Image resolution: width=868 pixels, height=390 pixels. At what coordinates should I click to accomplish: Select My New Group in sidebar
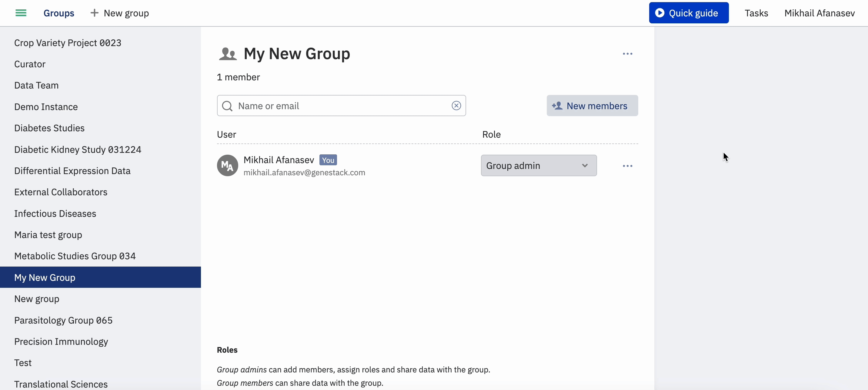100,277
